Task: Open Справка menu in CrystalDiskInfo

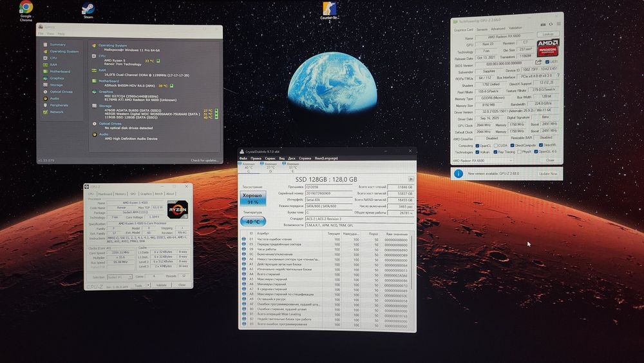Action: pyautogui.click(x=305, y=158)
